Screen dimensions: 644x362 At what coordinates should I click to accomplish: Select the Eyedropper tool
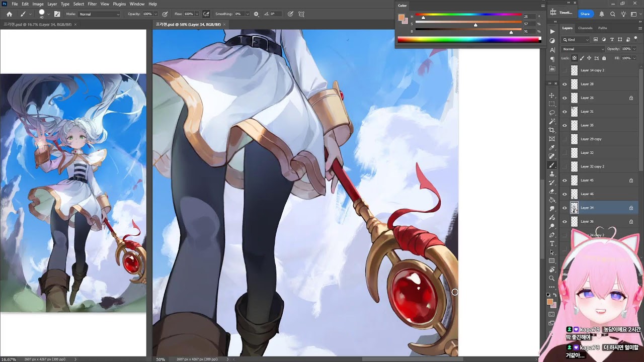click(x=552, y=148)
